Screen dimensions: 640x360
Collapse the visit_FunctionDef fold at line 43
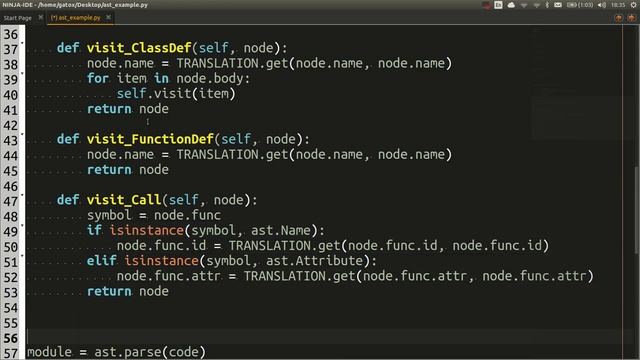(22, 134)
